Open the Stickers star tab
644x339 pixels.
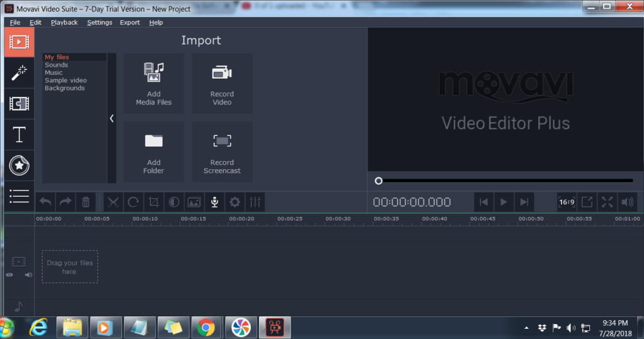(19, 165)
